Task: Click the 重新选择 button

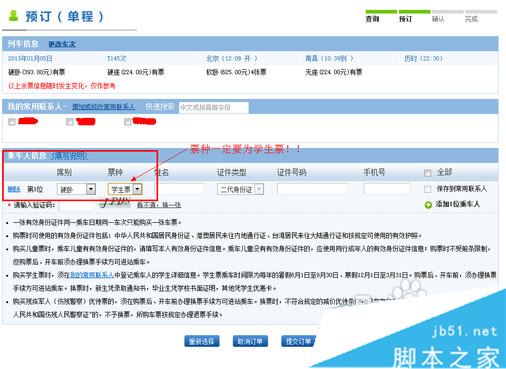Action: point(202,341)
